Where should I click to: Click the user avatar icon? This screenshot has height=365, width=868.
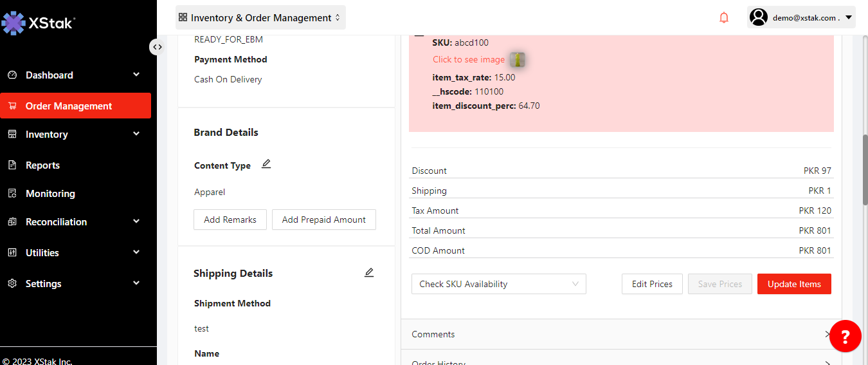pyautogui.click(x=759, y=17)
